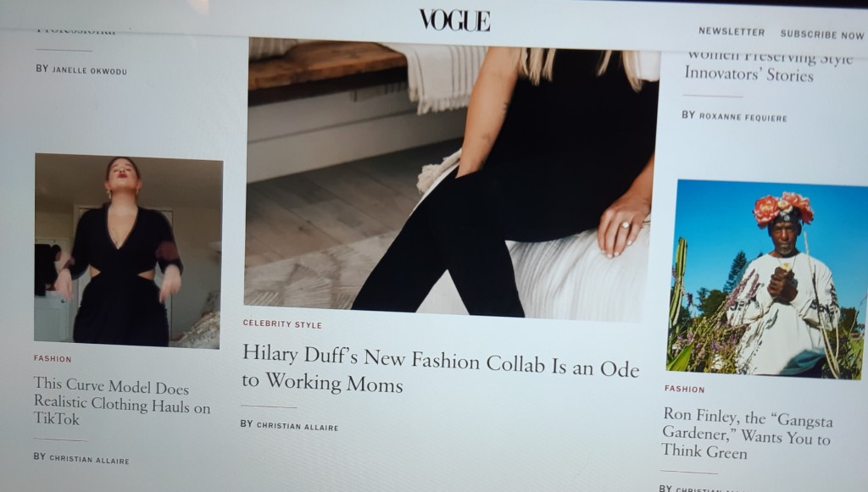Open This Curve Model Does Realistic Clothing Hauls headline
The height and width of the screenshot is (492, 868).
click(122, 401)
